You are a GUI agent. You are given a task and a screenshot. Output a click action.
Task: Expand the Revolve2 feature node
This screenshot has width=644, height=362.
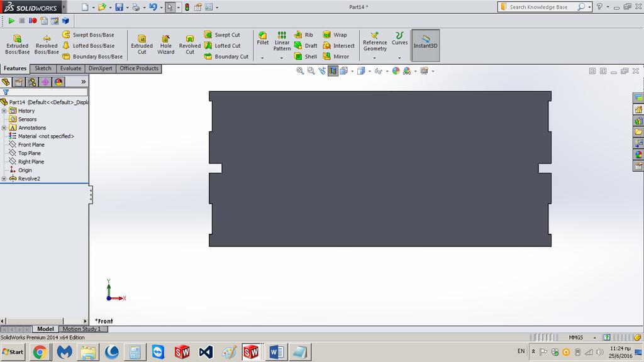4,178
